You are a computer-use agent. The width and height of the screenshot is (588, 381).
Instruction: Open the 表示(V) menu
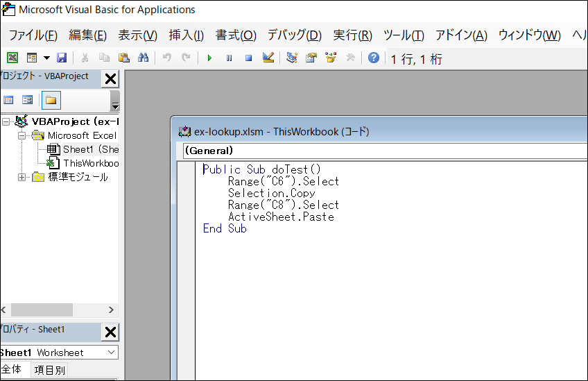[x=137, y=35]
